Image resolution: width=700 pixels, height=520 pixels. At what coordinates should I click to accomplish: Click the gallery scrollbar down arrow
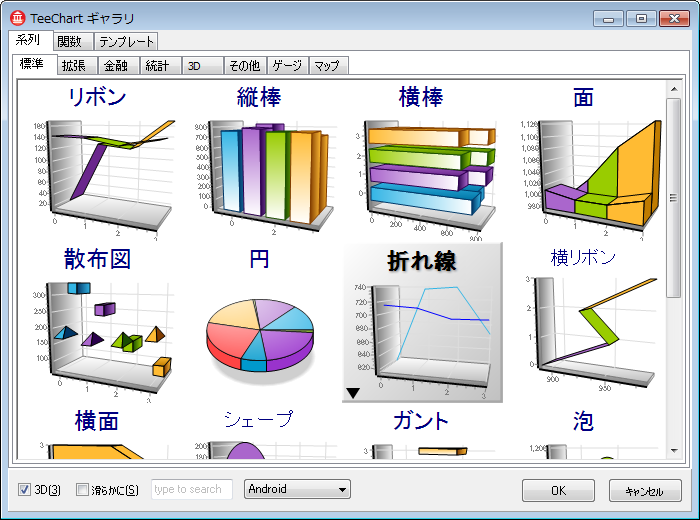(x=674, y=450)
